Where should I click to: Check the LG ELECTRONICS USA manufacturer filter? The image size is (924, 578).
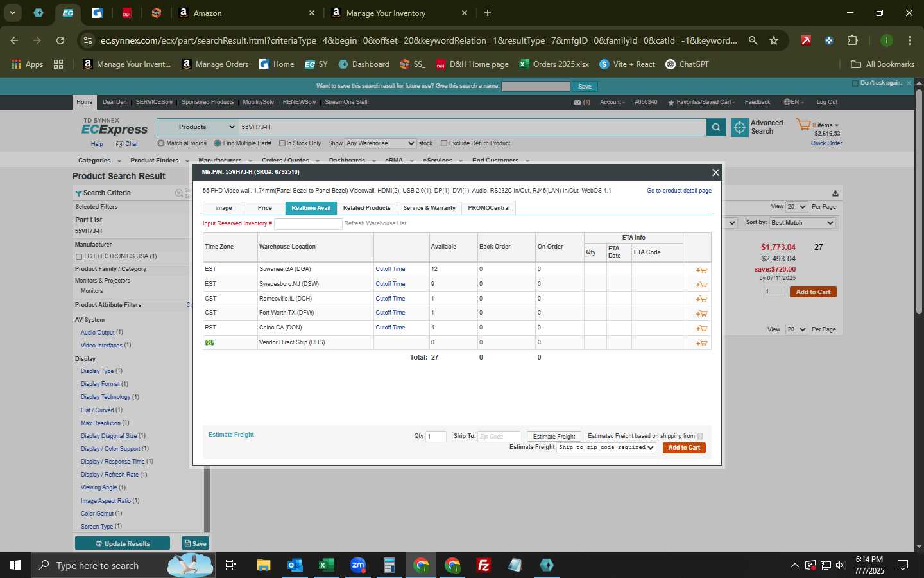79,257
